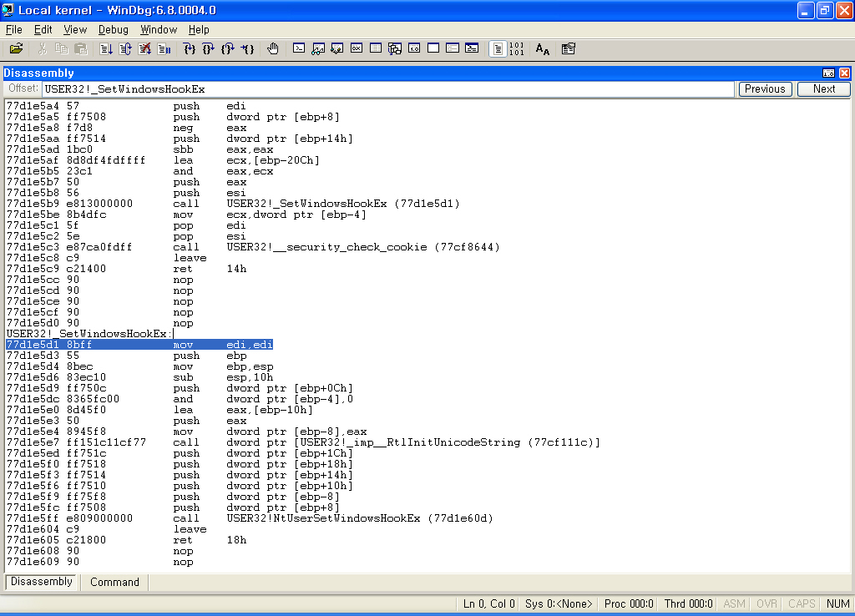Click address 77d1e5a4 'push edi' line
The height and width of the screenshot is (616, 855).
127,106
